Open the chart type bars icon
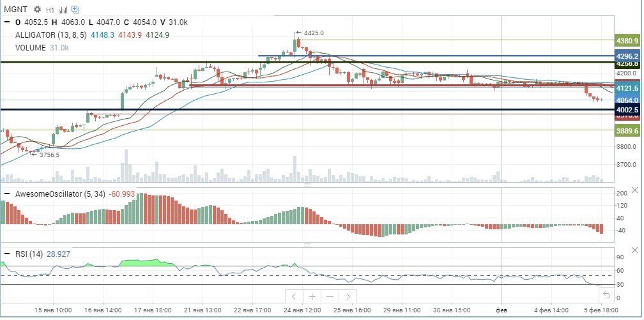Viewport: 644px width, 320px height. 63,10
